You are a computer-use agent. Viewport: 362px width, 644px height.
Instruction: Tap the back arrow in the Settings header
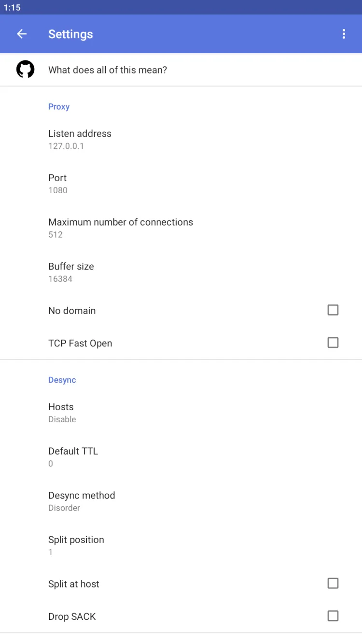click(x=22, y=34)
